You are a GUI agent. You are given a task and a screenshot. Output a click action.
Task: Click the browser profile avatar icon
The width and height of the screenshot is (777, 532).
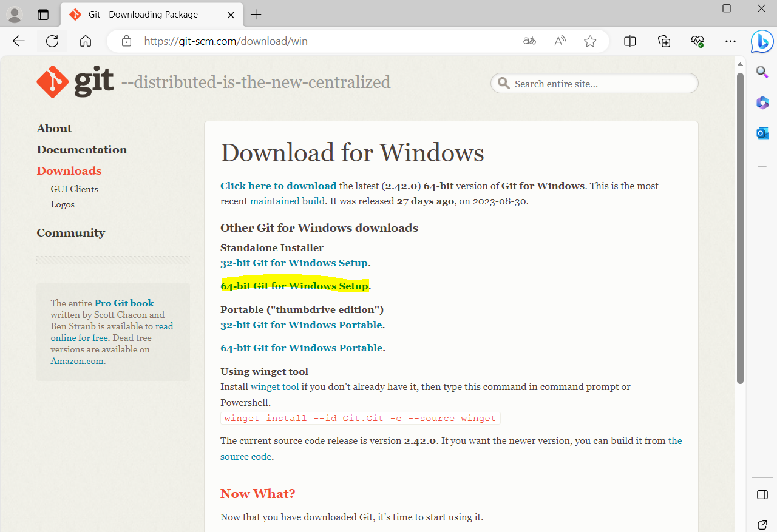click(15, 15)
